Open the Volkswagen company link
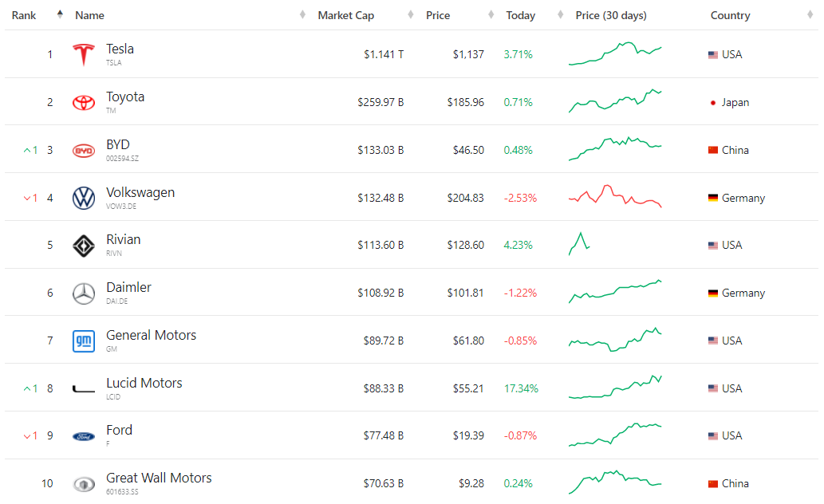824x504 pixels. pos(140,192)
